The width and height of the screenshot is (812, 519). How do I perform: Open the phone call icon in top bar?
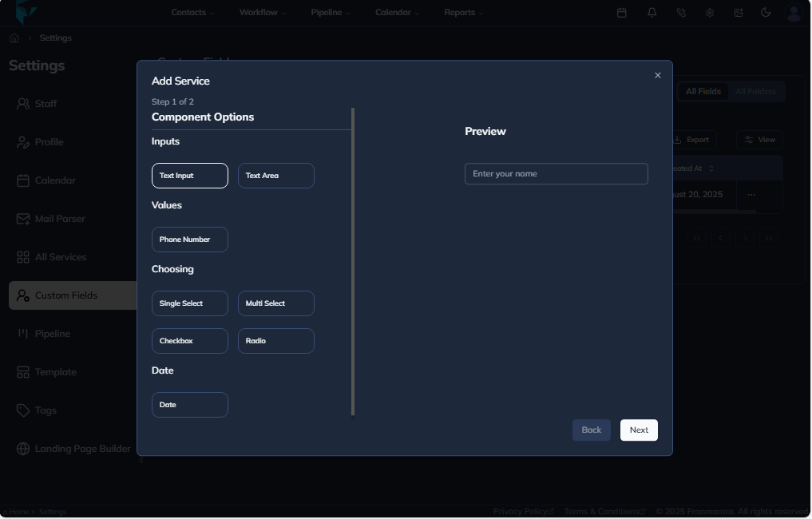680,12
